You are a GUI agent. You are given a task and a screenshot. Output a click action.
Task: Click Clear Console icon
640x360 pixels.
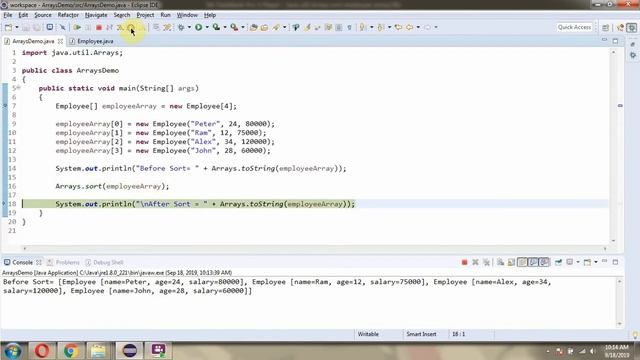click(x=500, y=262)
